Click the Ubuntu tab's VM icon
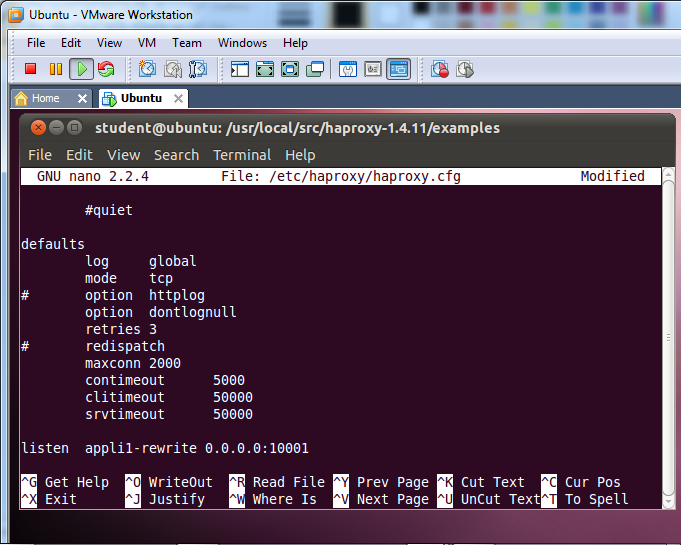Screen dimensions: 681x545 109,99
